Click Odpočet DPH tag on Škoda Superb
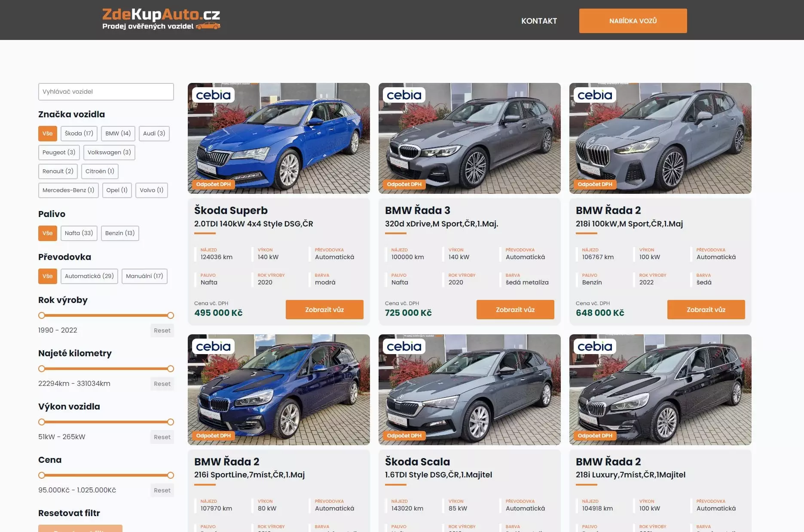 click(x=213, y=184)
